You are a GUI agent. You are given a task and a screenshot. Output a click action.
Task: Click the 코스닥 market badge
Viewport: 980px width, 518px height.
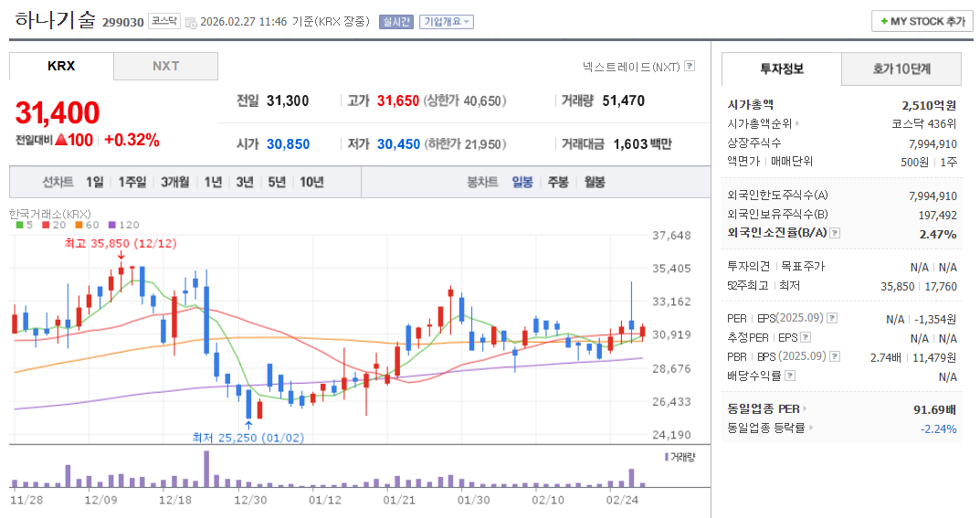pos(165,21)
